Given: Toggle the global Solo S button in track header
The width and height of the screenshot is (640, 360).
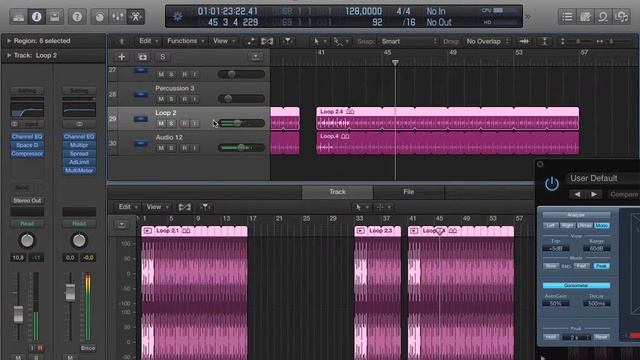Looking at the screenshot, I should [x=162, y=57].
